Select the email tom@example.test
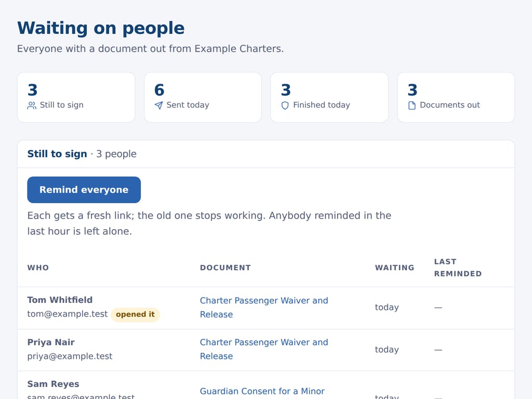This screenshot has height=399, width=532. (68, 314)
